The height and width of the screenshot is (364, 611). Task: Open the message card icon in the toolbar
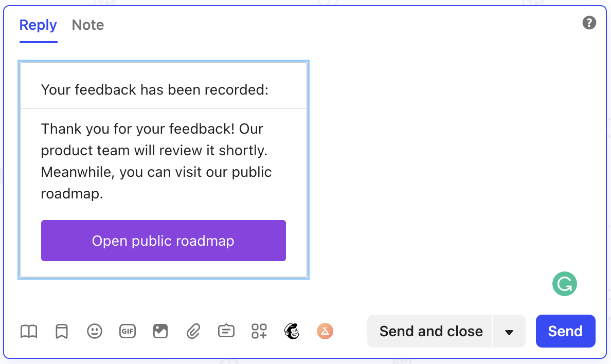coord(226,331)
